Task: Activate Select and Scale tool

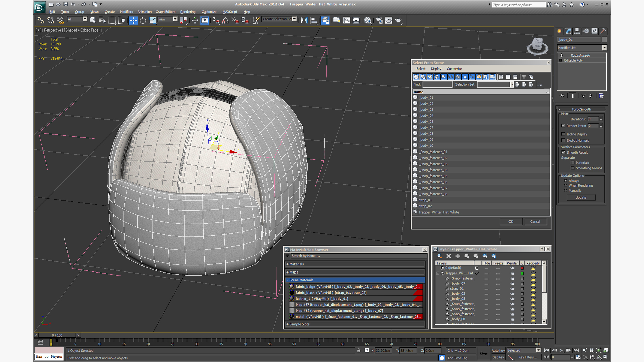Action: [153, 20]
